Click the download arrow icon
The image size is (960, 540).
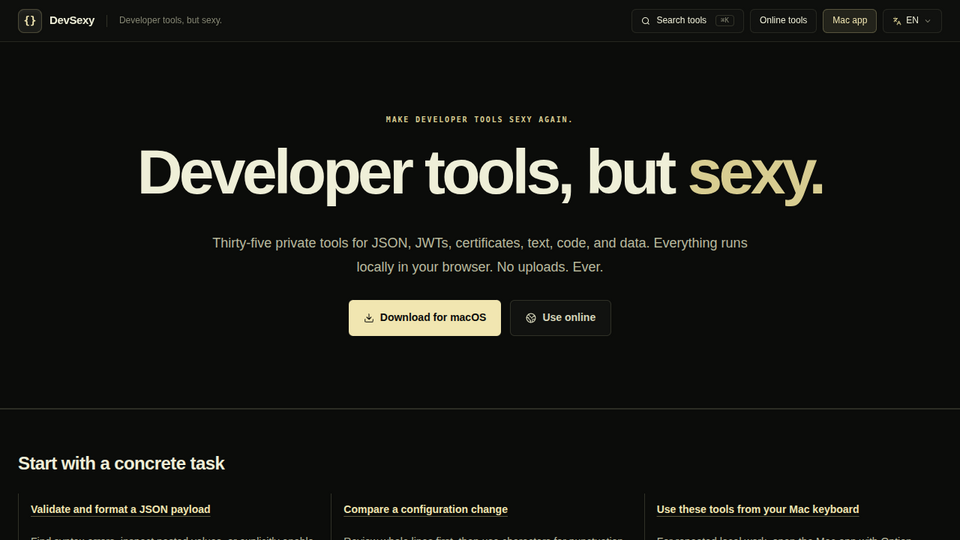[x=369, y=318]
